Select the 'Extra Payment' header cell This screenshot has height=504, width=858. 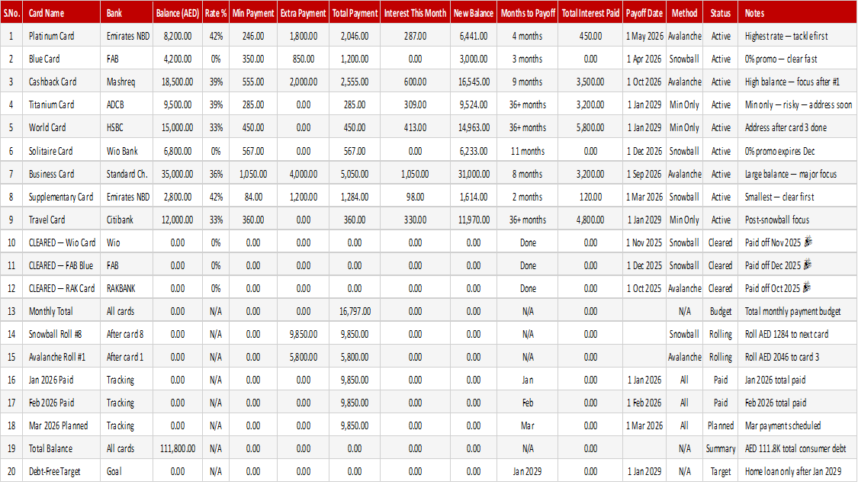click(303, 13)
